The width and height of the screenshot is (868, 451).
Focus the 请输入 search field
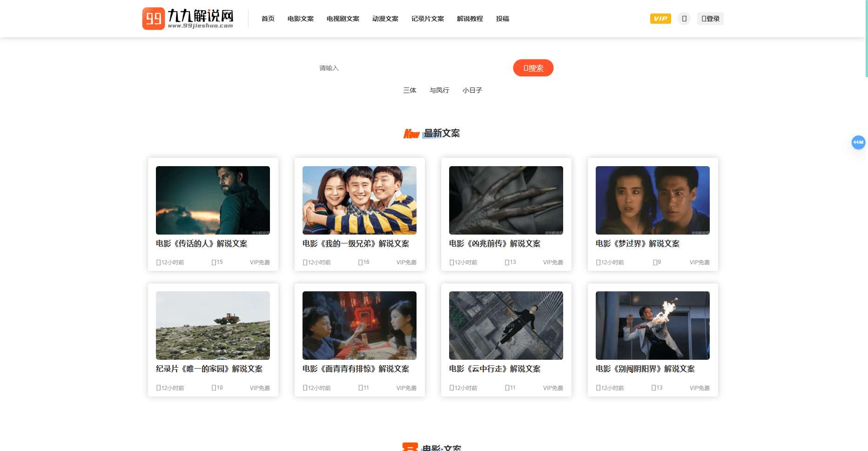tap(412, 68)
